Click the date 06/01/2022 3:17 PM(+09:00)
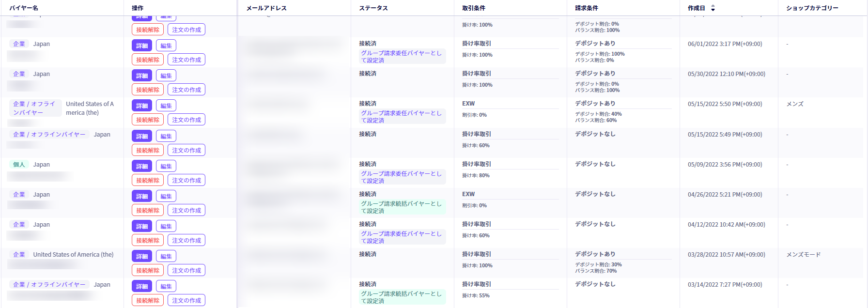The height and width of the screenshot is (308, 868). 725,44
